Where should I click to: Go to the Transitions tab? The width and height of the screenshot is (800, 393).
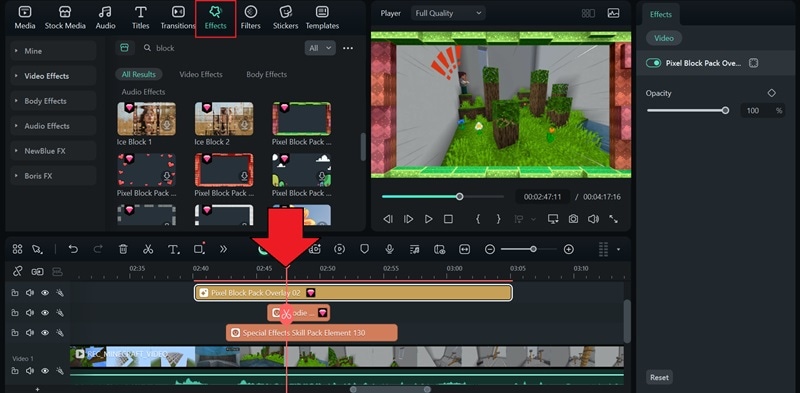coord(178,18)
